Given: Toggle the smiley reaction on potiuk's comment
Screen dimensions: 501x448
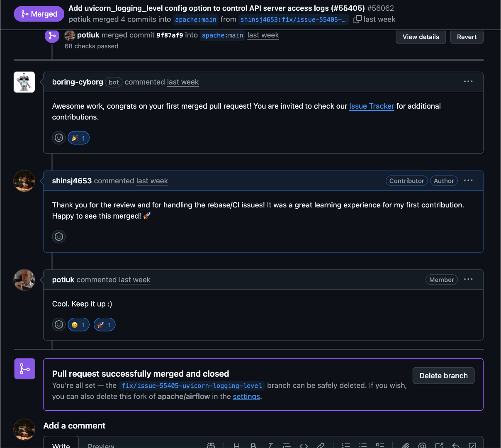Looking at the screenshot, I should (x=78, y=325).
